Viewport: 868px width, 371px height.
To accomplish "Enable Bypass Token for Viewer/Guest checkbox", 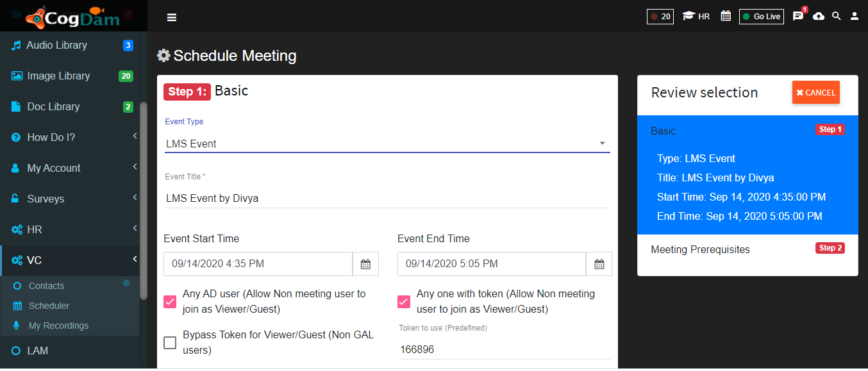I will pyautogui.click(x=170, y=343).
